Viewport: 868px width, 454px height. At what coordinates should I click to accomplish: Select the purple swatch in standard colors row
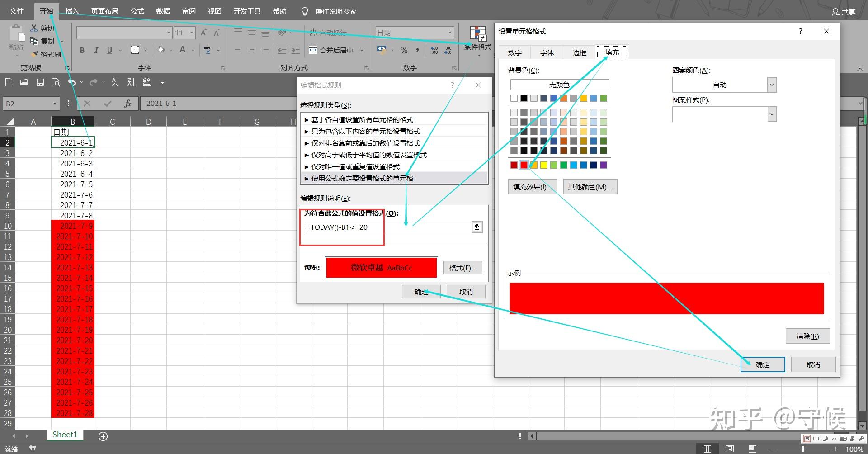coord(604,165)
